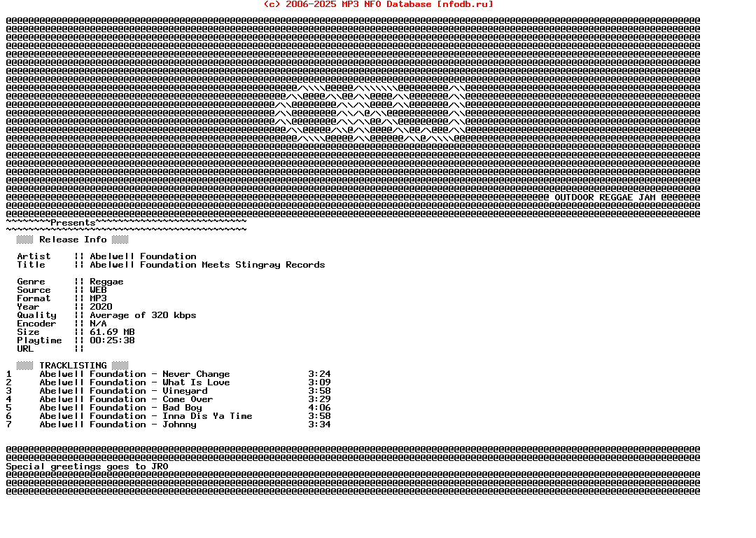Click the Reggae genre value
The width and height of the screenshot is (756, 538).
106,282
